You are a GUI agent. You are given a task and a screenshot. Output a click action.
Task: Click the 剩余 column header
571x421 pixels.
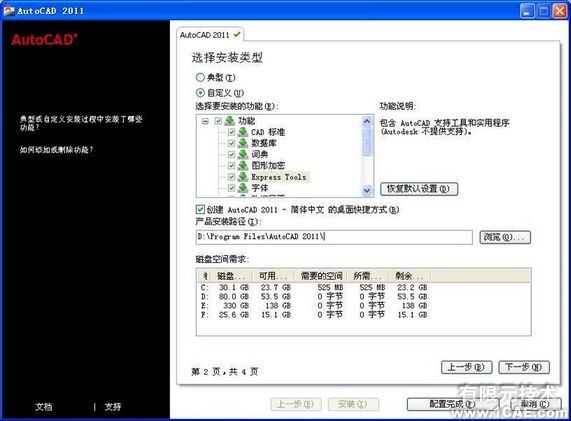coord(410,276)
